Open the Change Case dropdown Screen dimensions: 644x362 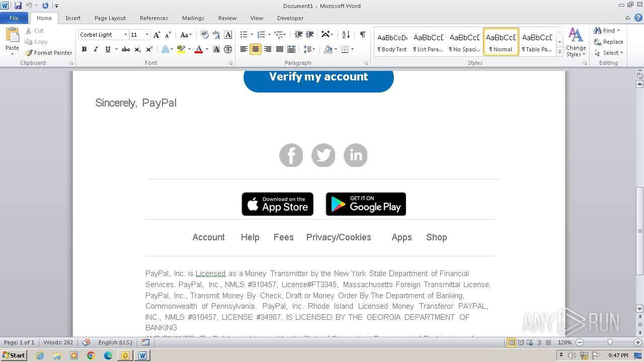(x=186, y=35)
